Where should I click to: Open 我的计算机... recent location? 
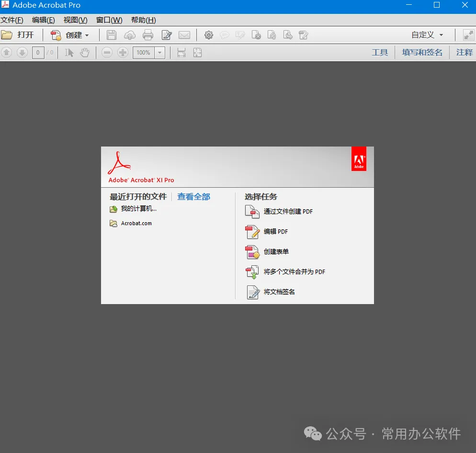coord(133,209)
